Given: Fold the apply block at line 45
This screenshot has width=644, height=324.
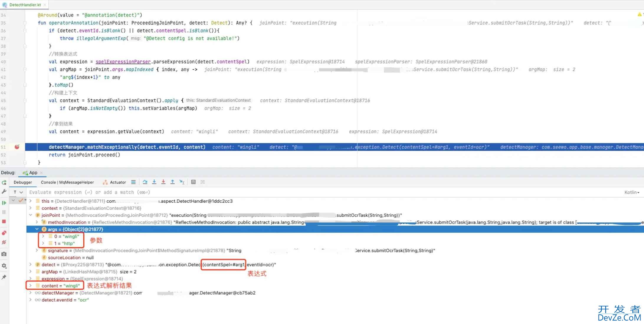Looking at the screenshot, I should 25,101.
